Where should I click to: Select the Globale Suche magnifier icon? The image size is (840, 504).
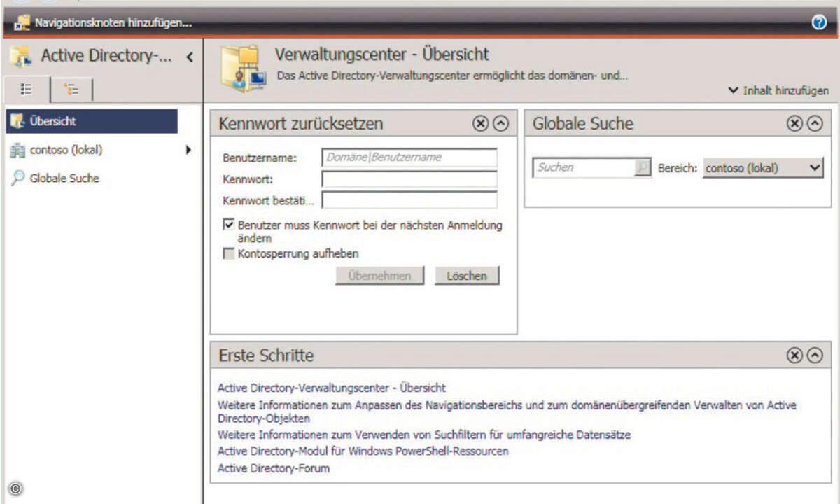pos(17,178)
